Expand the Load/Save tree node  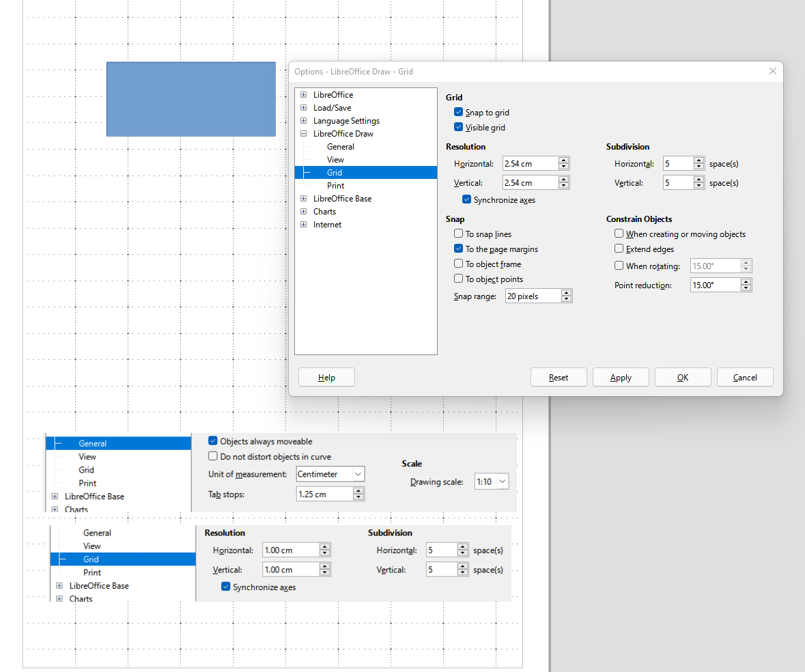pos(303,108)
